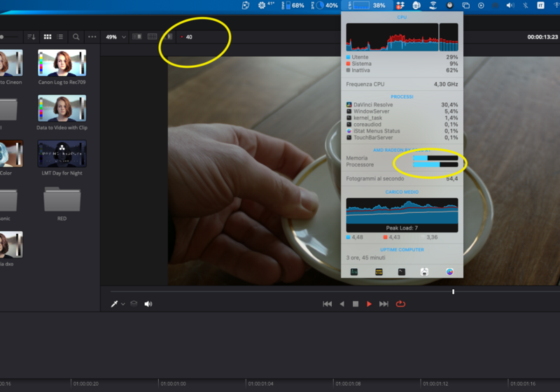560x392 pixels.
Task: Expand the 49% viewer zoom dropdown
Action: click(x=115, y=36)
